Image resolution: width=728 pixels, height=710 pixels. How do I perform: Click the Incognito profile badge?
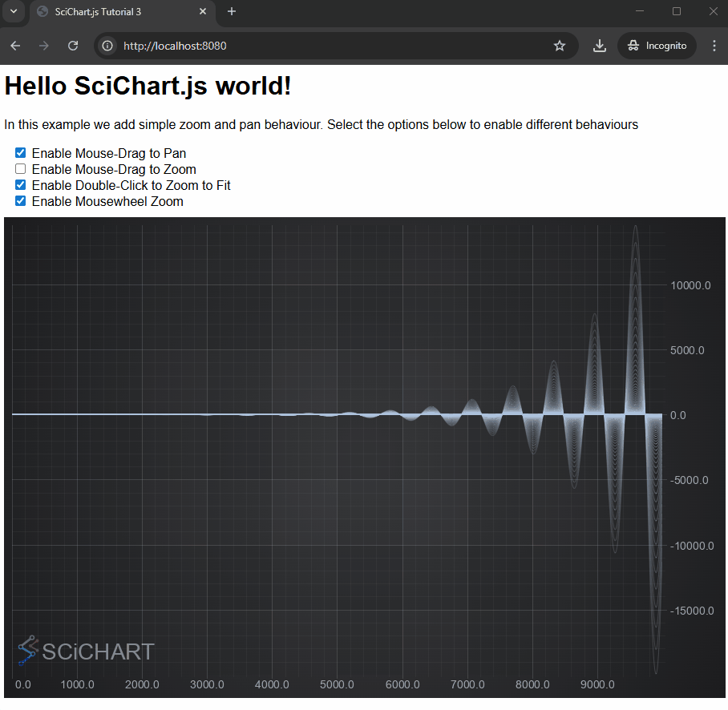point(657,46)
